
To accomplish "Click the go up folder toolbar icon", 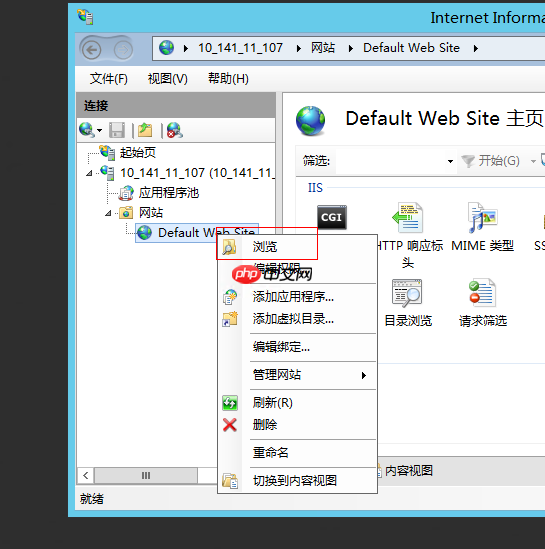I will [x=145, y=130].
